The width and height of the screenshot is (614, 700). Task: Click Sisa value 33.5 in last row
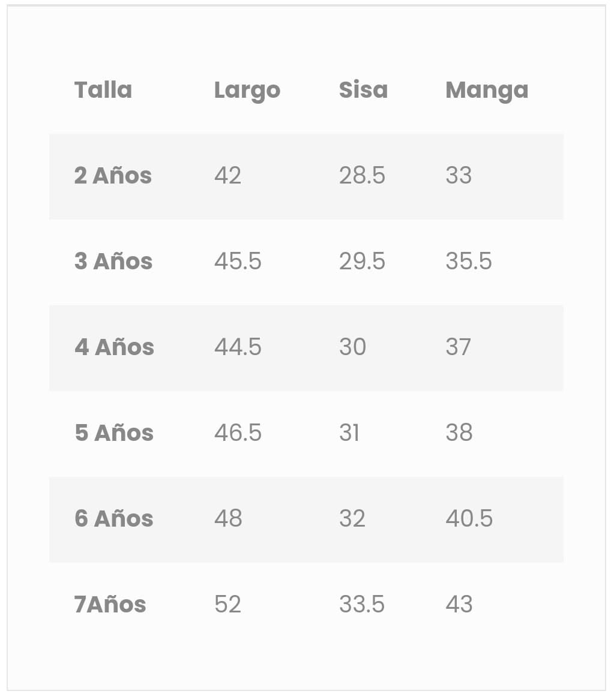362,605
